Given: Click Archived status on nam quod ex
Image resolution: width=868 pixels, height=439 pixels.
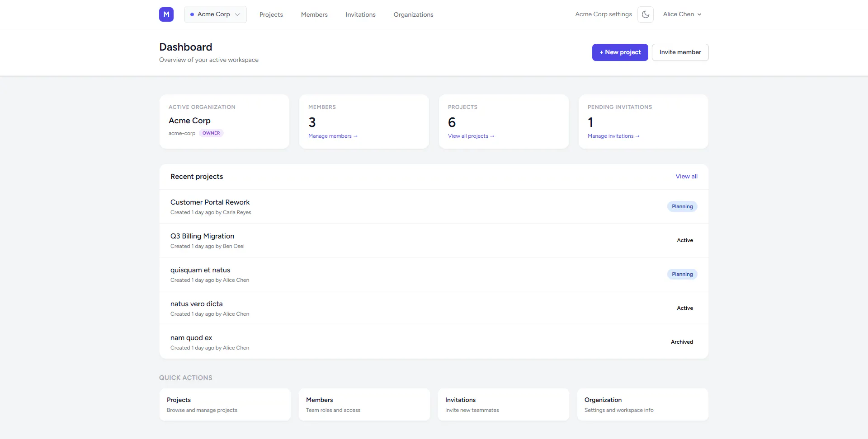Looking at the screenshot, I should coord(682,342).
